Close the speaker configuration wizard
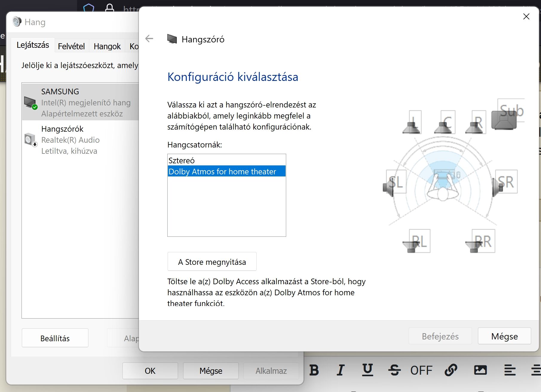The width and height of the screenshot is (541, 392). tap(526, 16)
